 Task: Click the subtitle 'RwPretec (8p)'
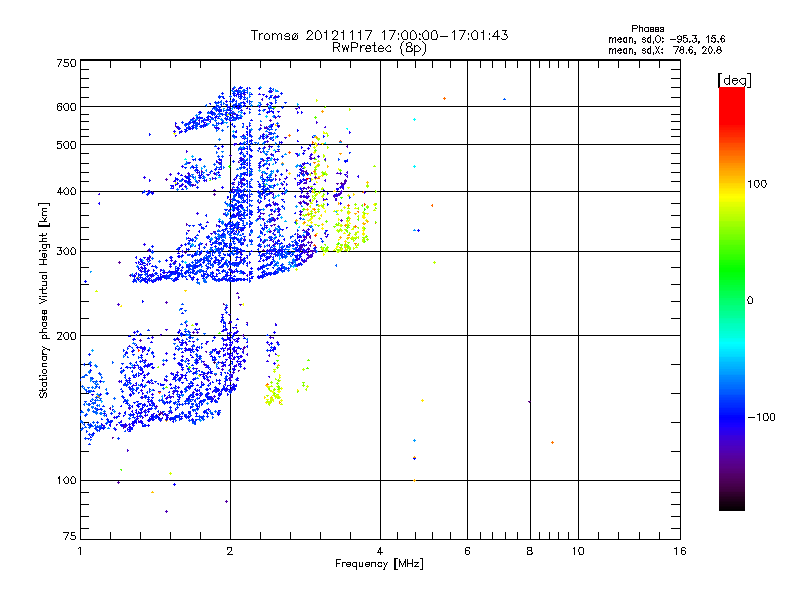pos(379,48)
